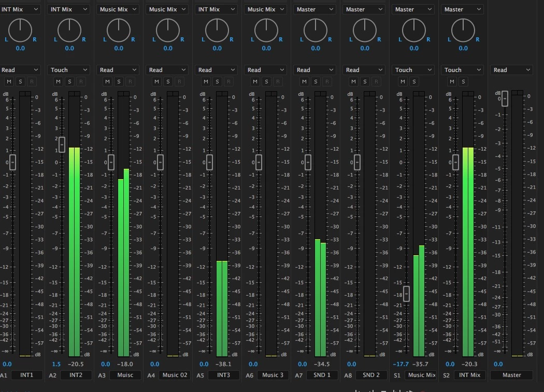Solo track A2 INT2
This screenshot has height=392, width=544.
(70, 81)
